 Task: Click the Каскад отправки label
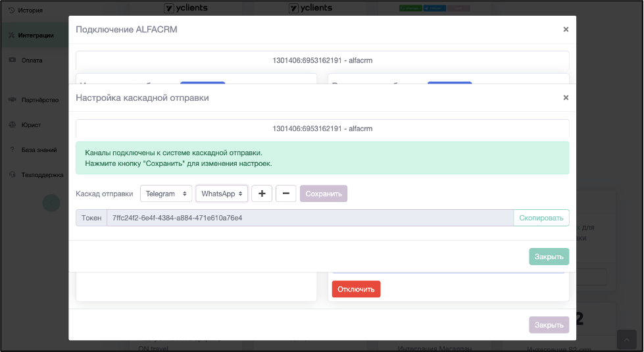tap(105, 194)
